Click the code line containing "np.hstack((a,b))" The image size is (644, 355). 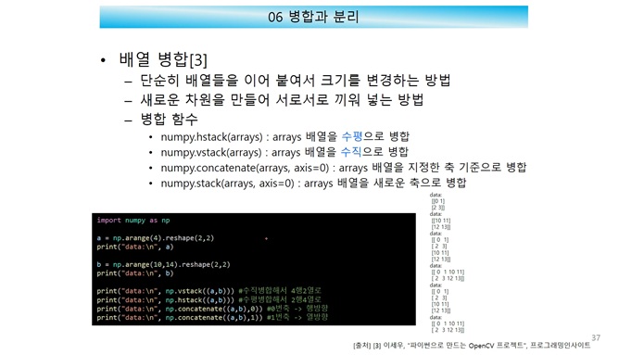pos(209,299)
